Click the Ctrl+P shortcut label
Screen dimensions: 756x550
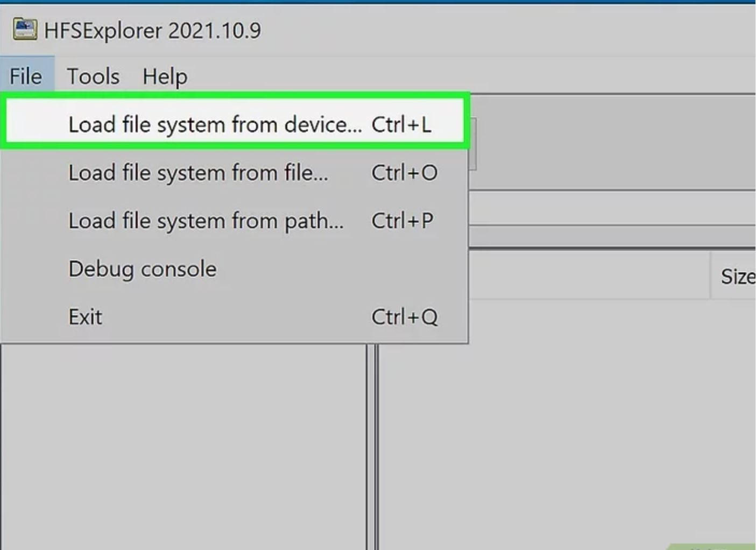[402, 221]
